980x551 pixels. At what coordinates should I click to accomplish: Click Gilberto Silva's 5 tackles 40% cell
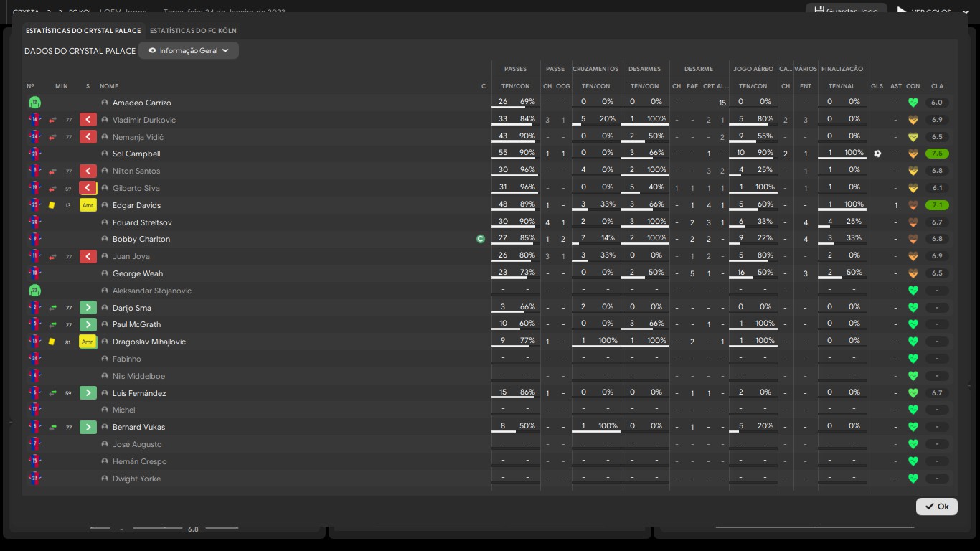tap(645, 188)
